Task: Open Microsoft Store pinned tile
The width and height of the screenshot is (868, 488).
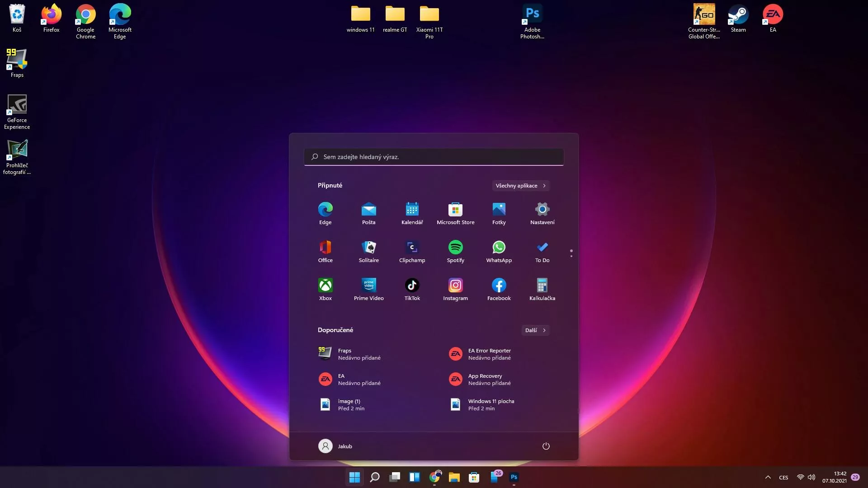Action: click(455, 213)
